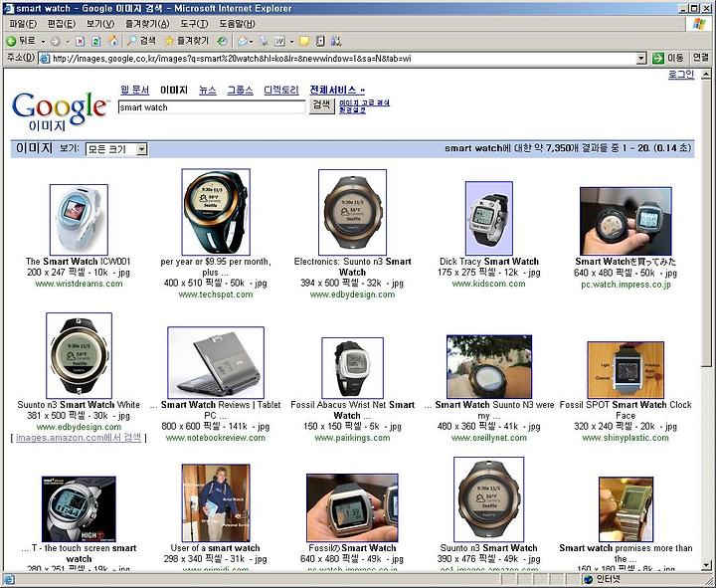Click pc.watch.impress.co.jp under Smart Watchを買ってみた

point(626,285)
